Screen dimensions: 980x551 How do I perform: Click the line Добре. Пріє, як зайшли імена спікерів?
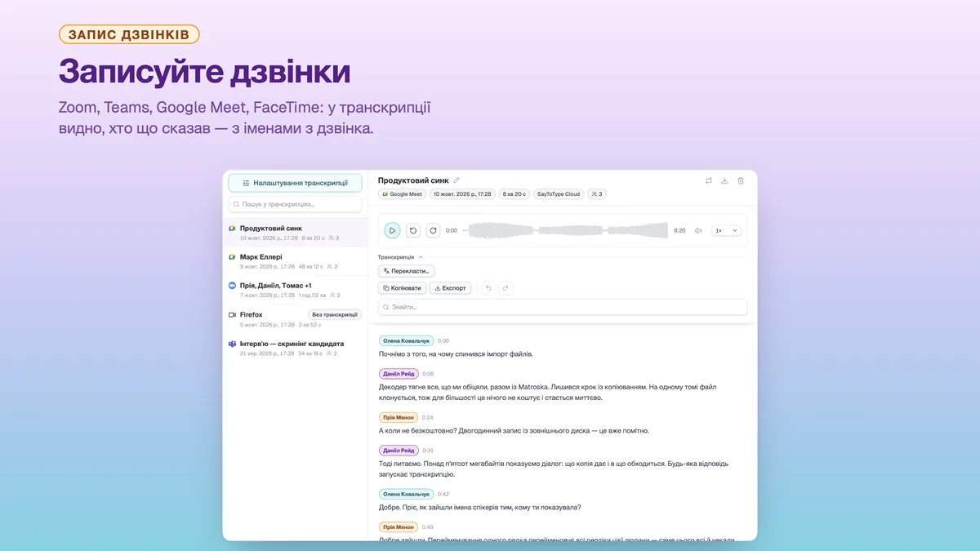[480, 508]
